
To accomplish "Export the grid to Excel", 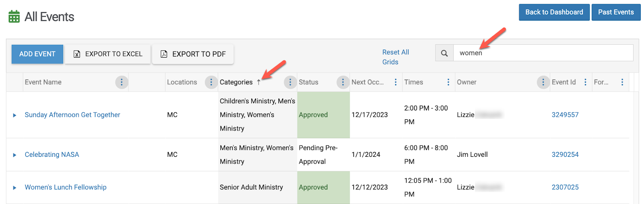I will pos(108,54).
